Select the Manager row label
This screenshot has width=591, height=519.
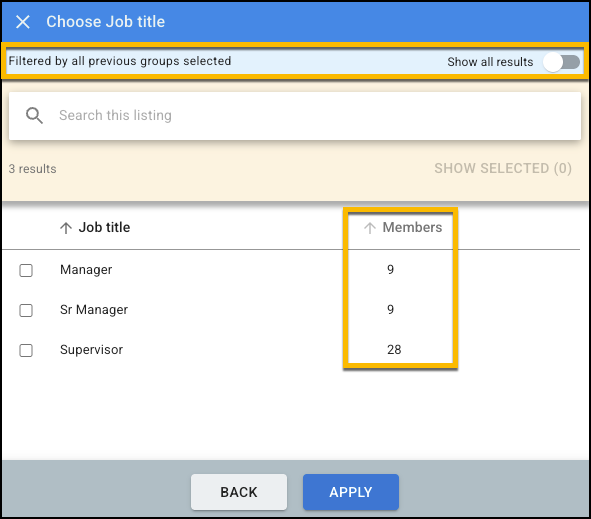tap(86, 270)
